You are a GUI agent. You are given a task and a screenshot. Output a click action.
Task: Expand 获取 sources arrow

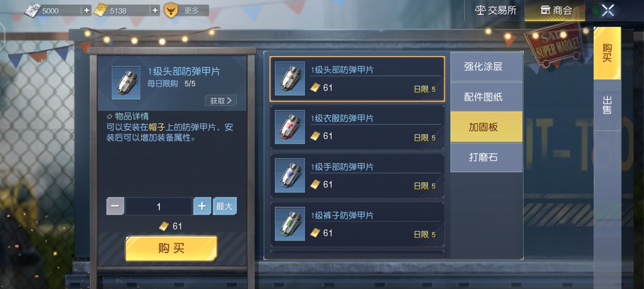[221, 101]
